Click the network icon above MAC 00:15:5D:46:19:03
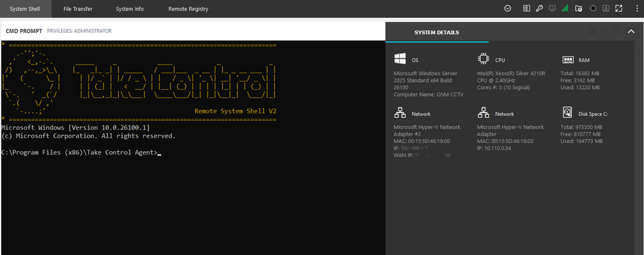The height and width of the screenshot is (255, 644). click(484, 113)
